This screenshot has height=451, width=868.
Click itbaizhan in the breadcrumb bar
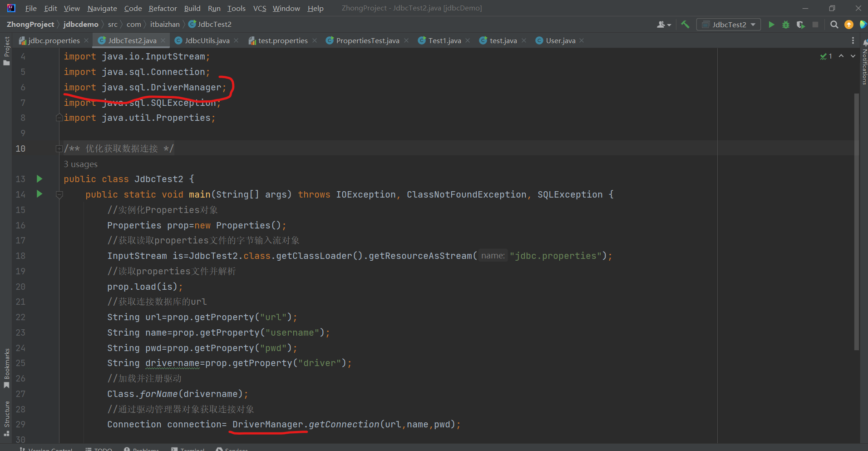coord(165,24)
